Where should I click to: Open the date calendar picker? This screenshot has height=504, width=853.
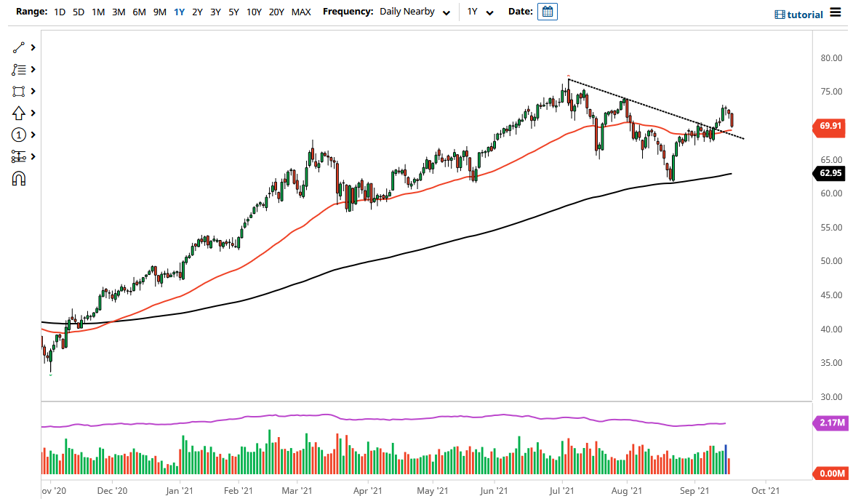pos(546,11)
